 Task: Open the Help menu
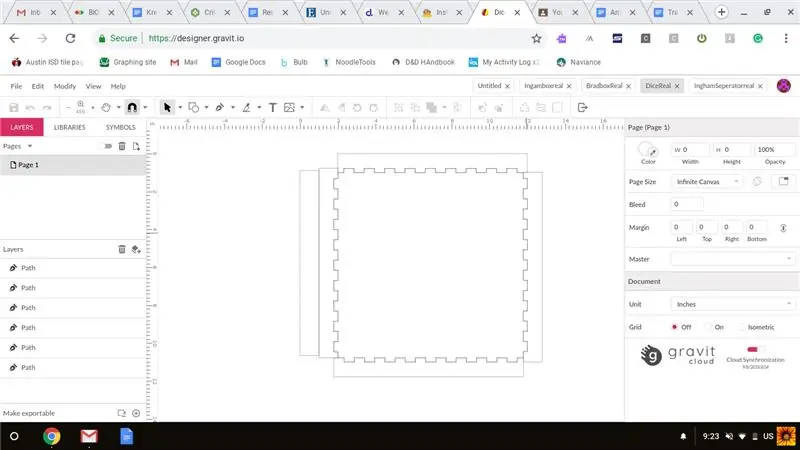coord(118,86)
